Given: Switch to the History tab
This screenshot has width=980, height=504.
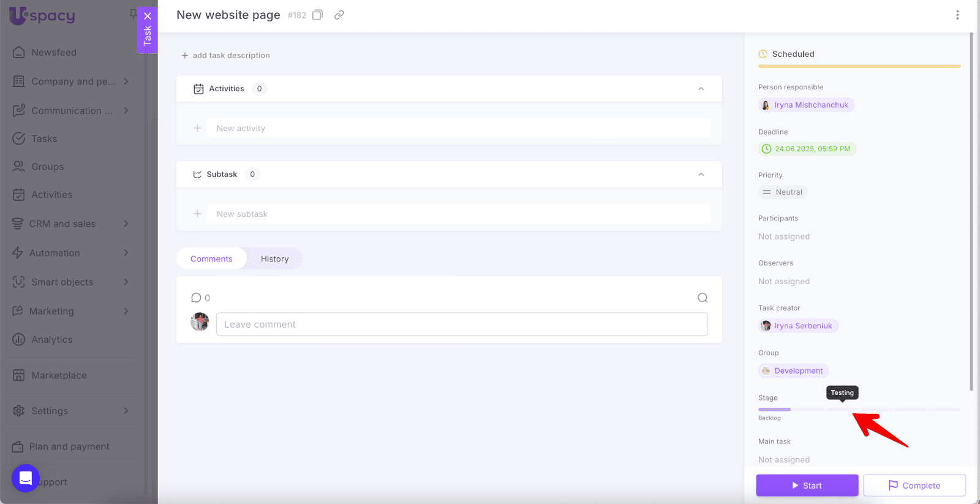Looking at the screenshot, I should click(x=274, y=259).
